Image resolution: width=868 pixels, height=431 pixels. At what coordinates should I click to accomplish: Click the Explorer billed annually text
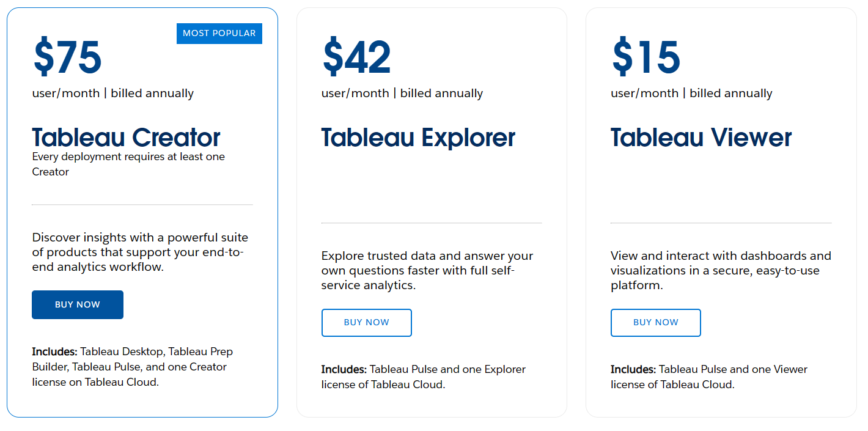[402, 93]
